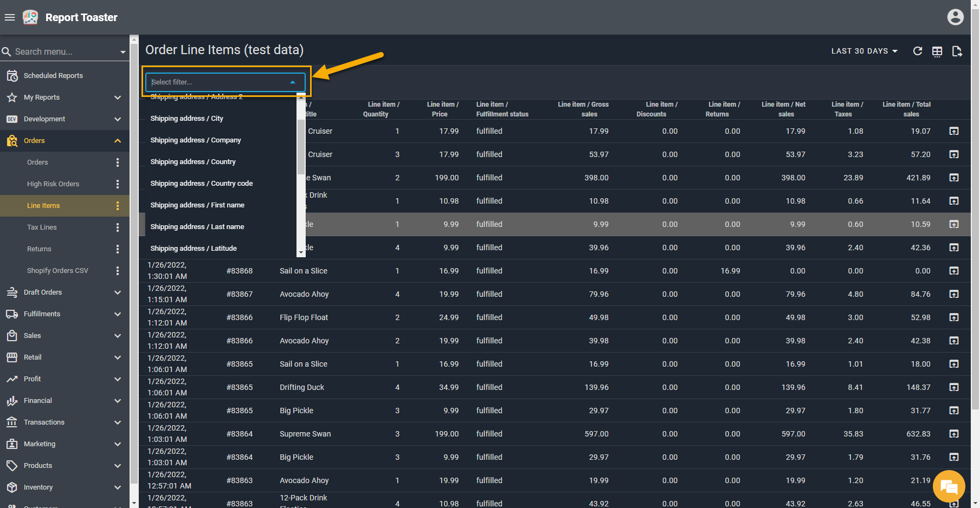Refresh the report data
This screenshot has width=980, height=508.
tap(918, 51)
